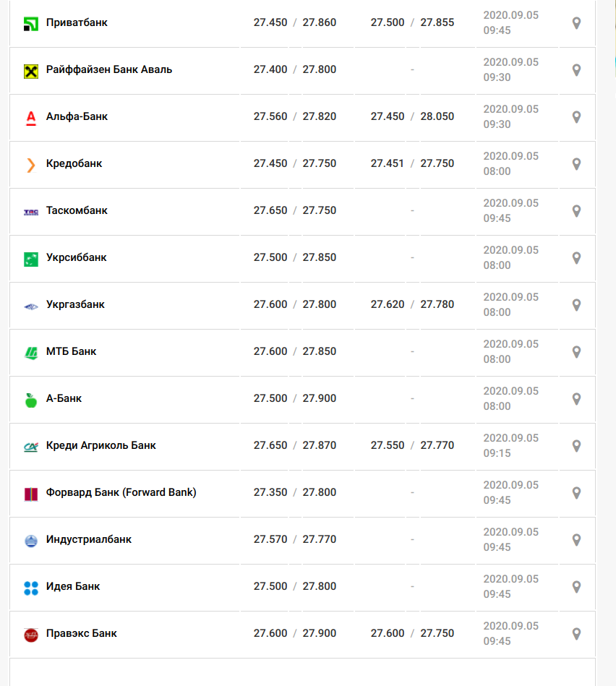Click the МТБ Банк location pin
Image resolution: width=616 pixels, height=686 pixels.
click(577, 352)
